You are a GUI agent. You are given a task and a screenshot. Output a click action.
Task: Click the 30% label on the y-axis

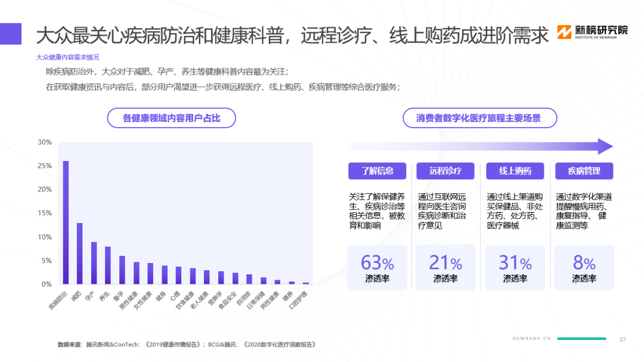coord(45,143)
